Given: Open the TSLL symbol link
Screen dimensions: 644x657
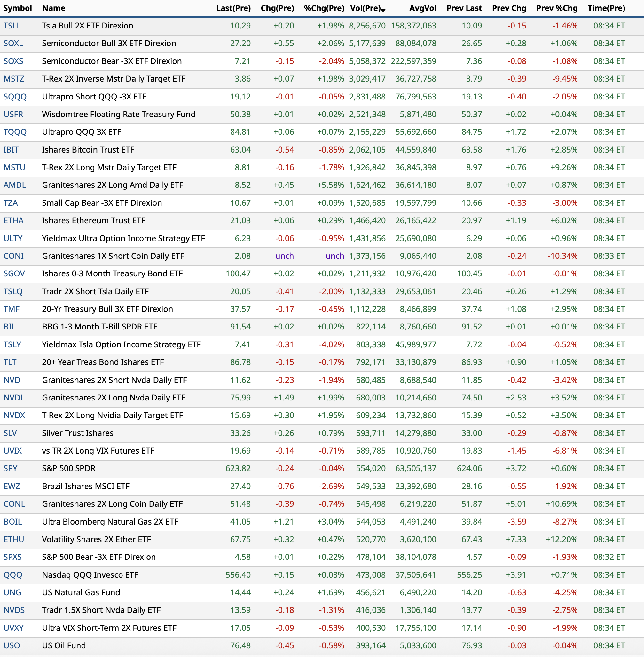Looking at the screenshot, I should [x=12, y=26].
